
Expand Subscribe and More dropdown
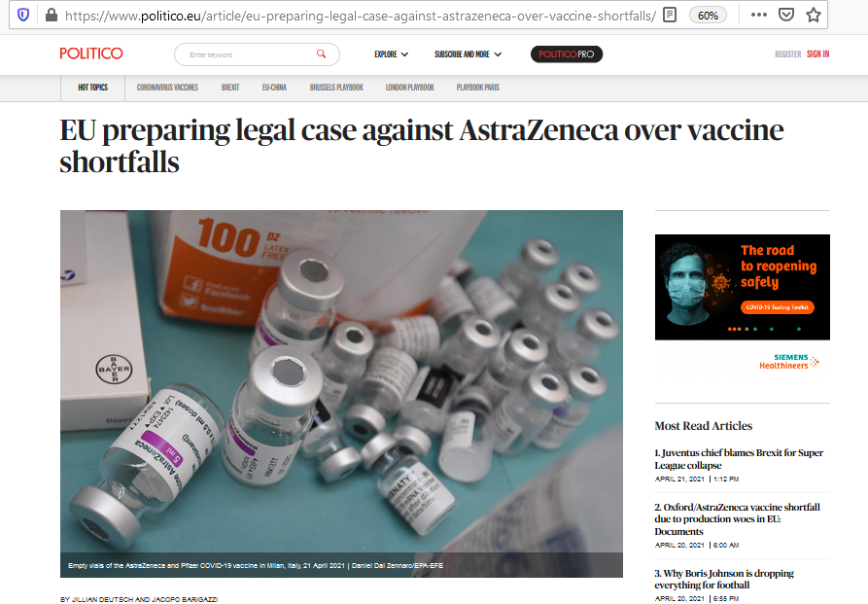point(468,54)
